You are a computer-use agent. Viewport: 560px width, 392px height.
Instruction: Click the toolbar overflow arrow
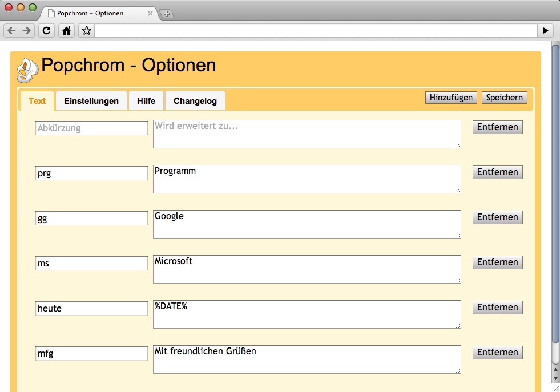pos(546,31)
